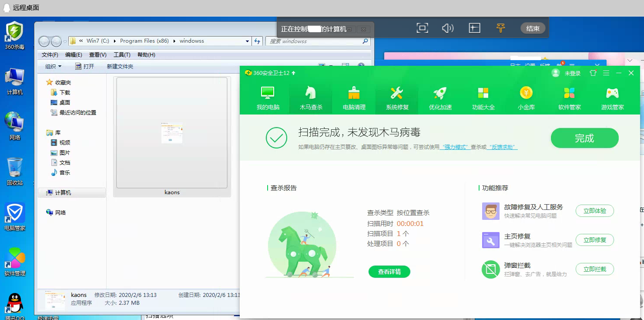Open 小金库 coin icon
The image size is (644, 320).
(x=526, y=93)
